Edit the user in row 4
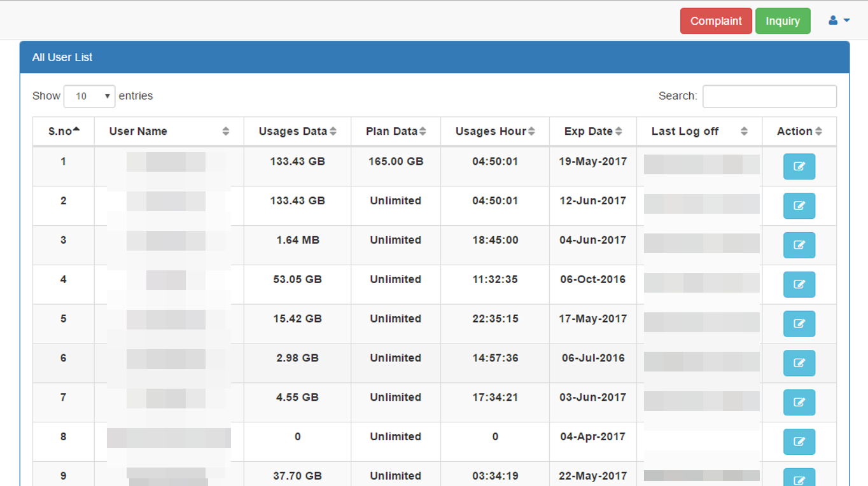This screenshot has height=486, width=868. click(x=799, y=284)
